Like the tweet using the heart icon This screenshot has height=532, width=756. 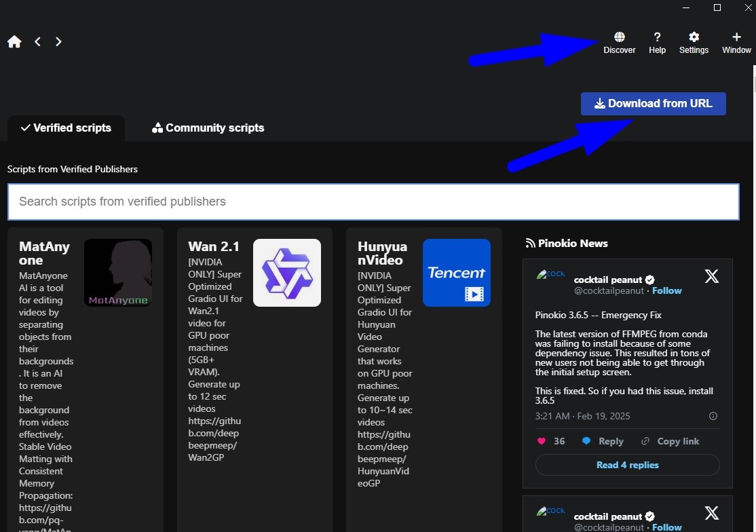coord(542,441)
